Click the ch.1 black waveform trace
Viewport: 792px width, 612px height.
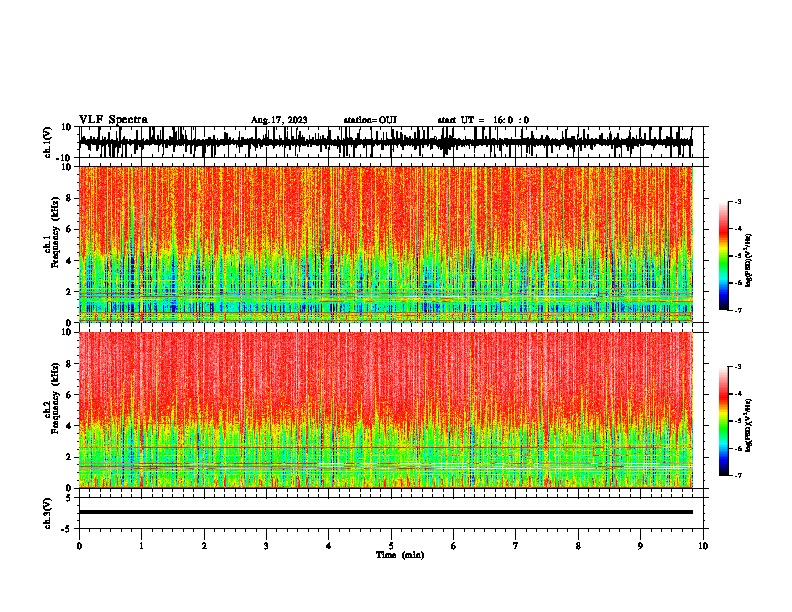(x=385, y=142)
